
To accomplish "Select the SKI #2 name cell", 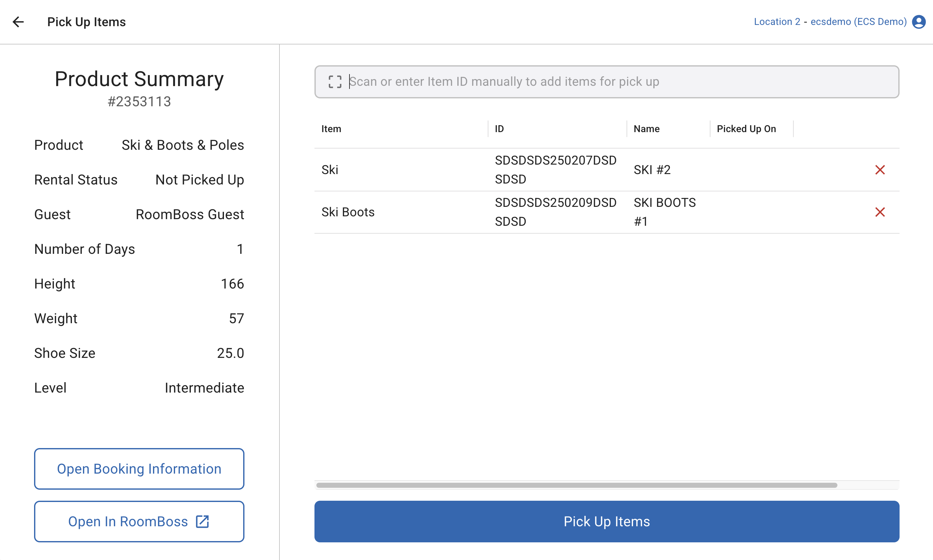I will [x=652, y=170].
